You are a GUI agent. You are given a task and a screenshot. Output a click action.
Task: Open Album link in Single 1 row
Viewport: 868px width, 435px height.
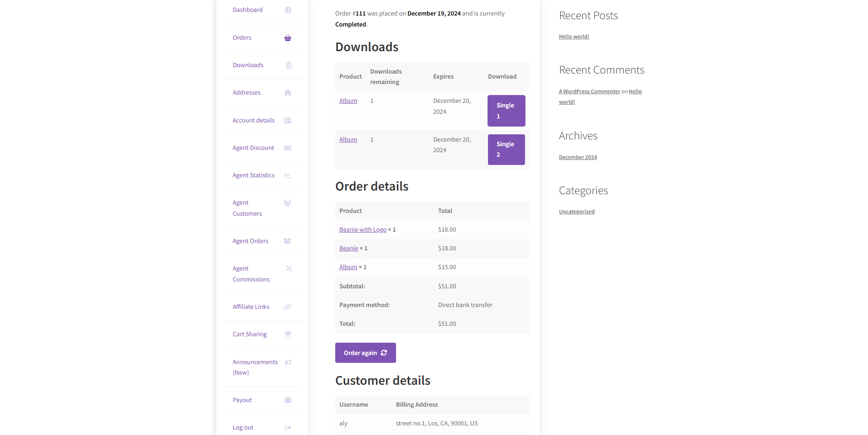point(348,101)
